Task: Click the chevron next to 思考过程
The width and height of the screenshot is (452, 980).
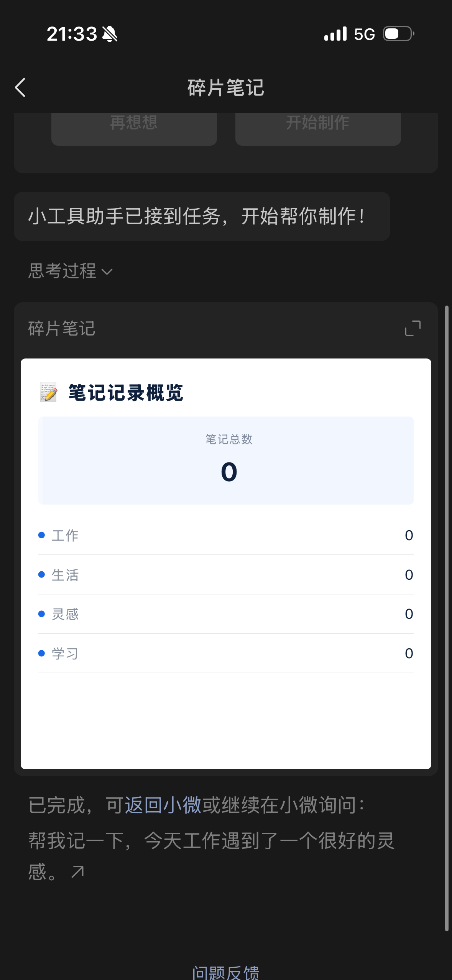Action: pyautogui.click(x=107, y=272)
